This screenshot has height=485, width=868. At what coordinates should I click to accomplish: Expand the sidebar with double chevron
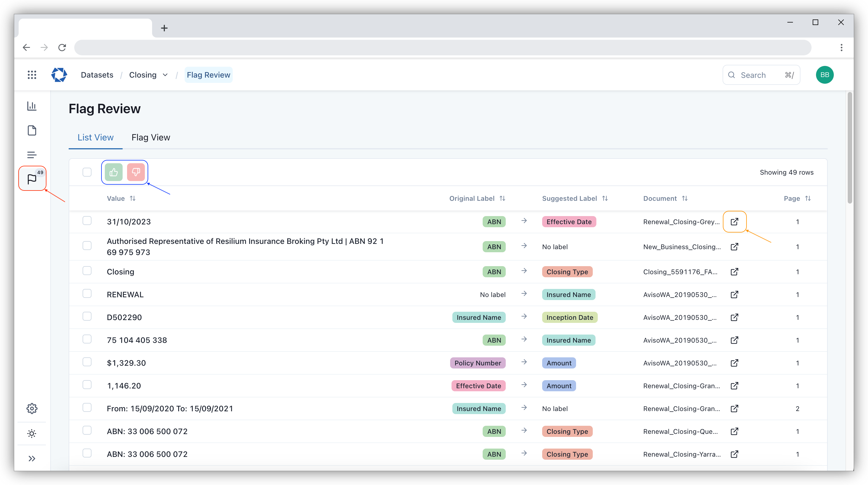[x=32, y=458]
